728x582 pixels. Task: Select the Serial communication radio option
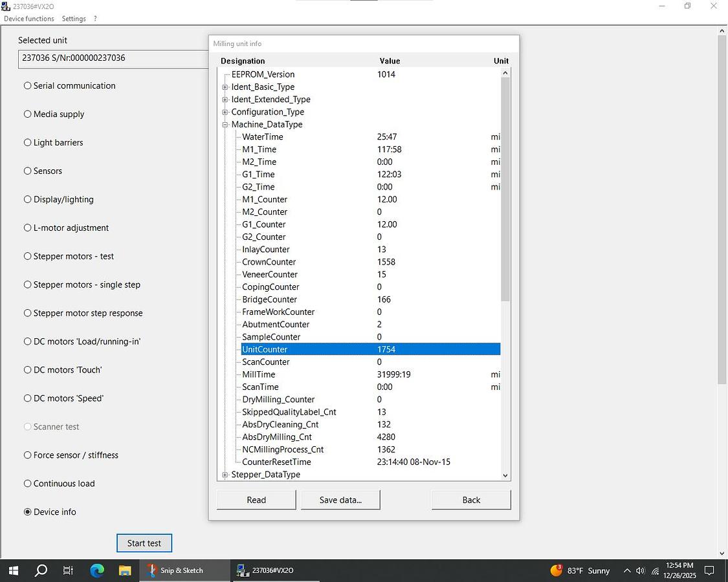point(28,85)
